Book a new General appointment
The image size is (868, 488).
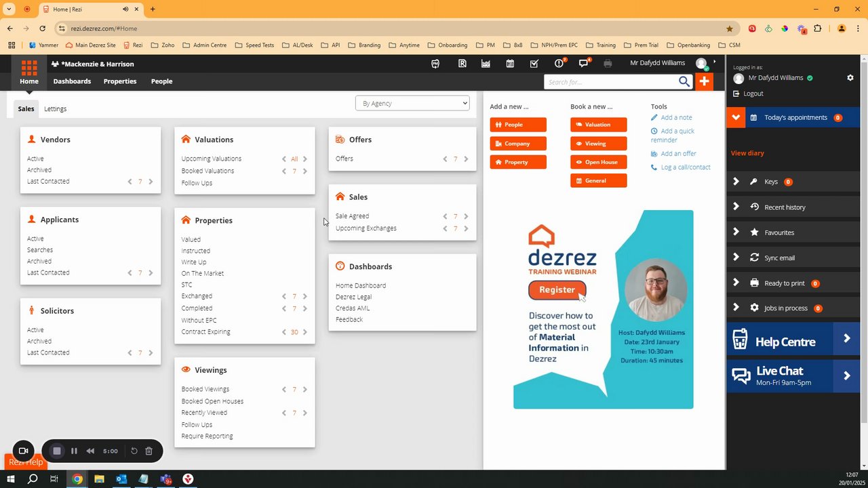pos(598,180)
